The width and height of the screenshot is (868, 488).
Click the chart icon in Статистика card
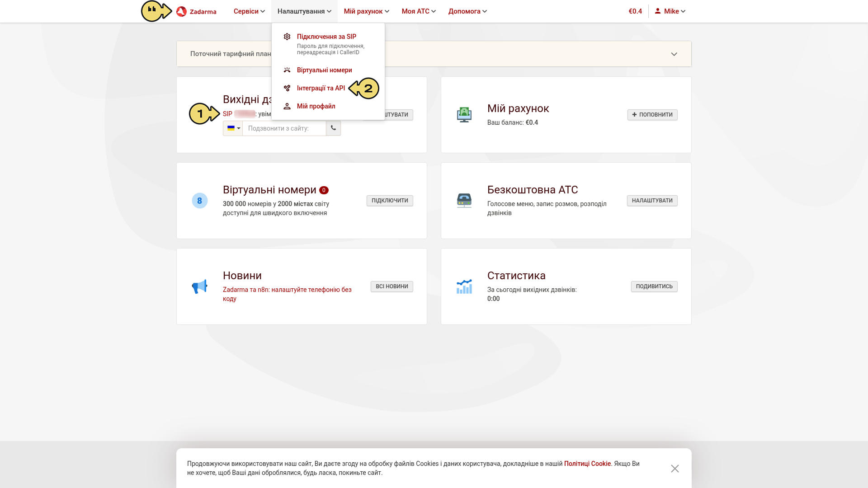pyautogui.click(x=464, y=286)
